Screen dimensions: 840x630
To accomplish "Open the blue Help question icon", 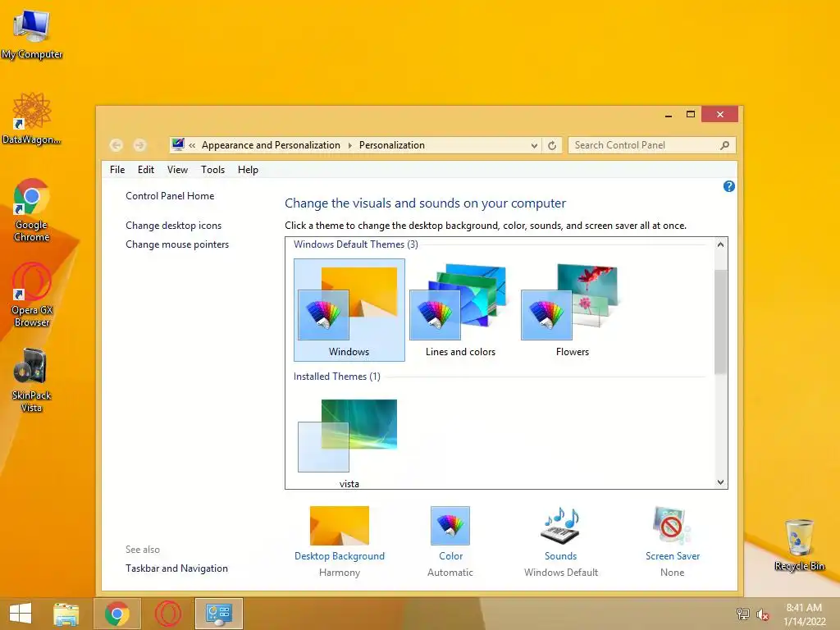I will click(x=729, y=186).
